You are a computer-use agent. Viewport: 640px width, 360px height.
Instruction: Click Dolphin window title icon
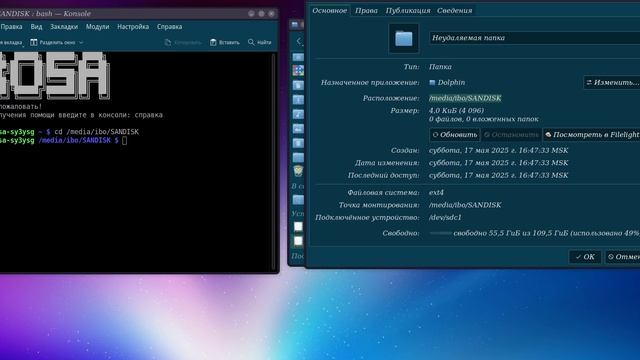(295, 25)
